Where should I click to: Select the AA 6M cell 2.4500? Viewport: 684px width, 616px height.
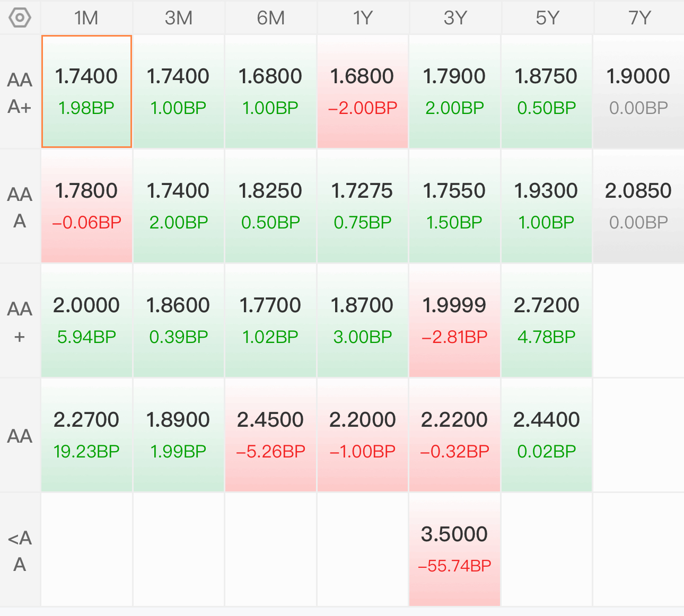270,435
